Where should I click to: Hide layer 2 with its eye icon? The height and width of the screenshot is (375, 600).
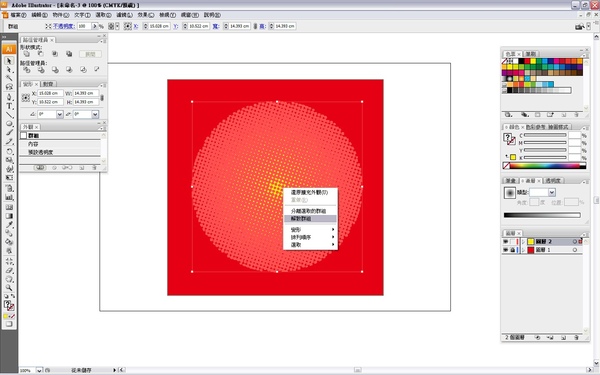click(505, 242)
